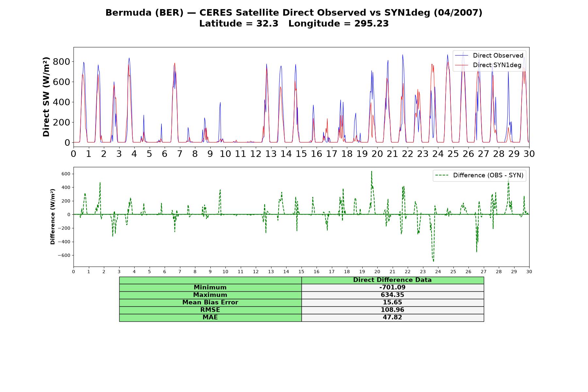
Task: Click day 24 tick on lower chart axis
Action: 438,272
